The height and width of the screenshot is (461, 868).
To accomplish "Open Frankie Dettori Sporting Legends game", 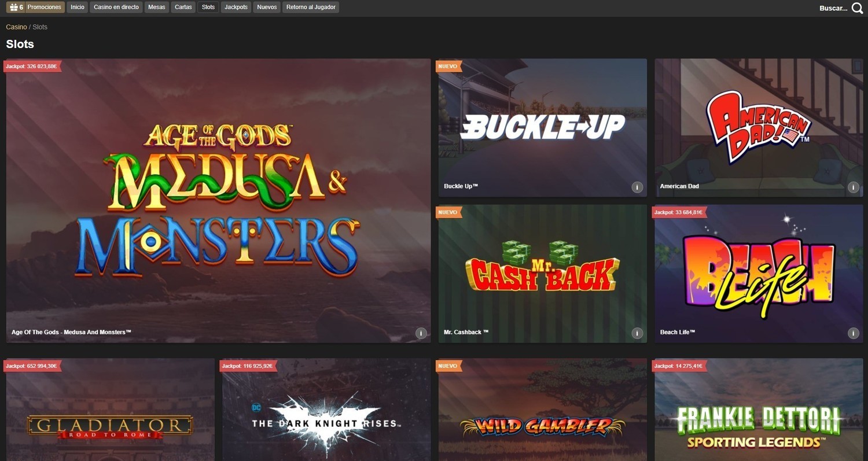I will tap(759, 410).
